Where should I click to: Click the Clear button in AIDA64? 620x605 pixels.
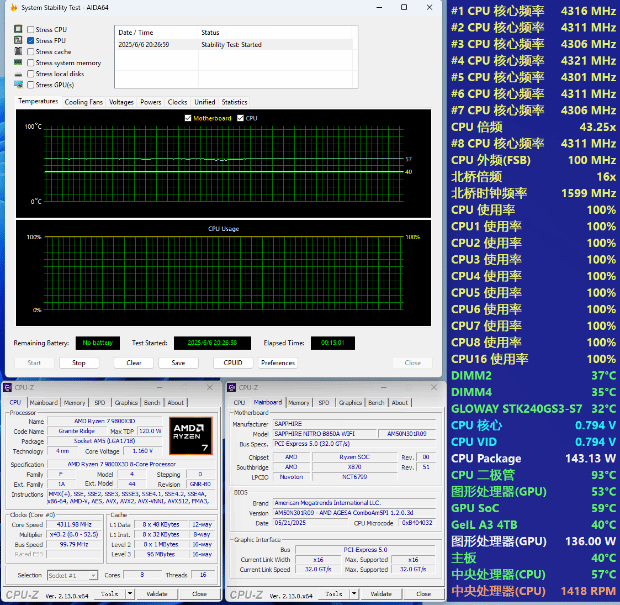coord(134,363)
